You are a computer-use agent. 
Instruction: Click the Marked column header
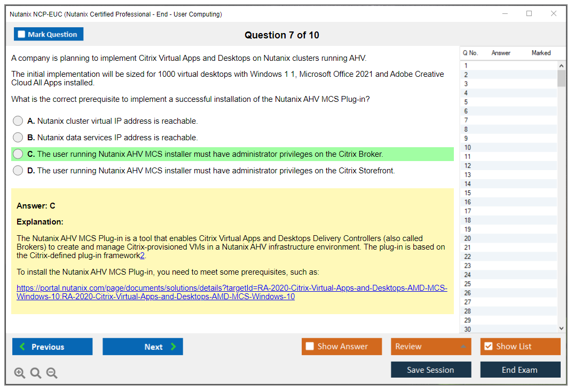540,53
